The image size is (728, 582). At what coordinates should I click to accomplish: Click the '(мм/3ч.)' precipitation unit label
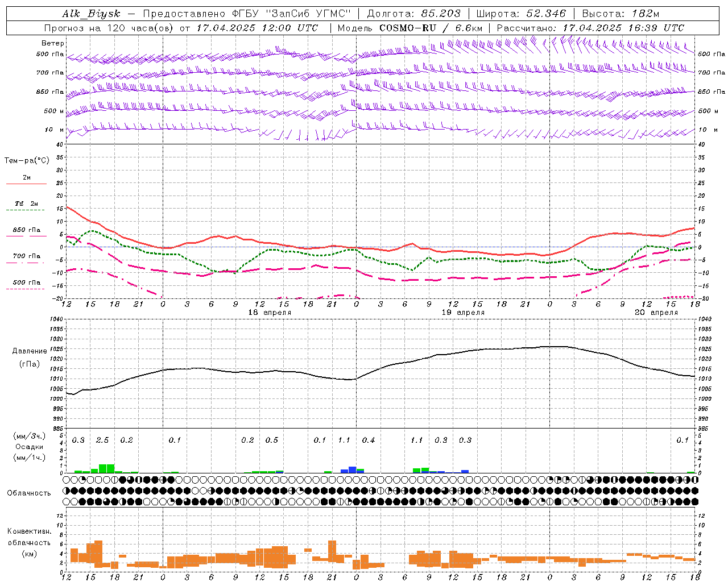28,436
